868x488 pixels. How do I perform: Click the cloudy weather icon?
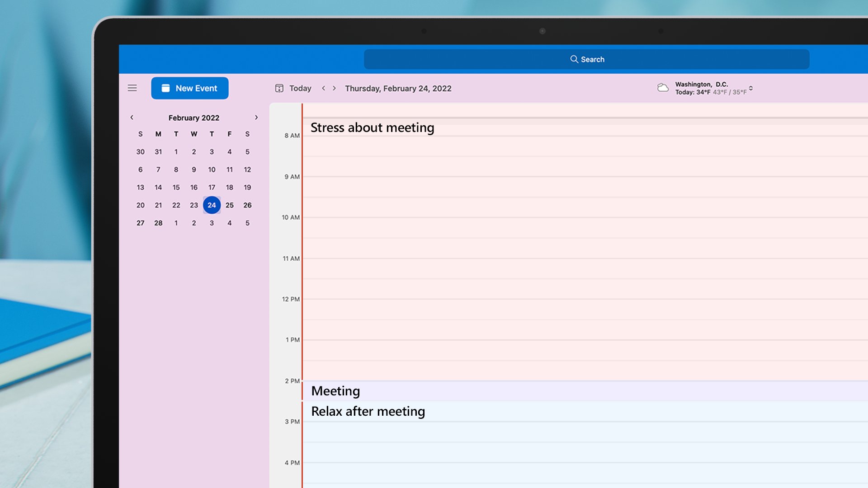click(663, 88)
